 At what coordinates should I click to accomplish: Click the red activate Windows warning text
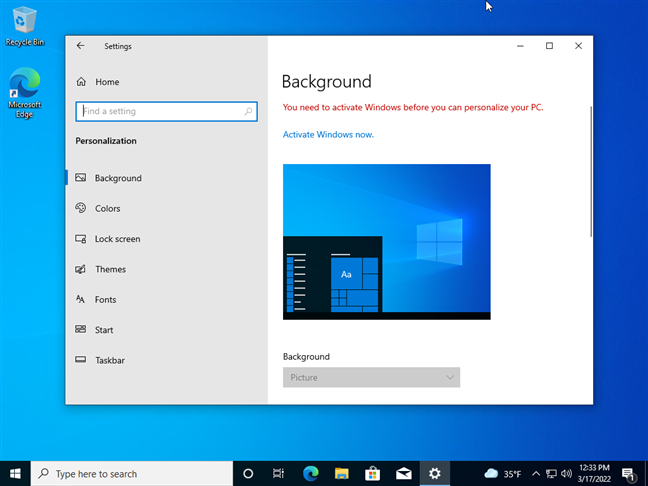pyautogui.click(x=413, y=107)
